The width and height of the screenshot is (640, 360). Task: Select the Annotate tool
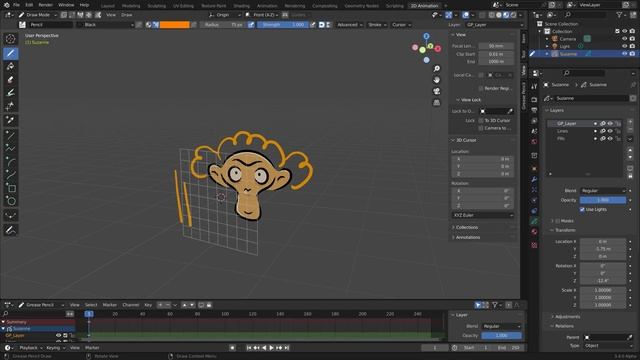coord(11,230)
